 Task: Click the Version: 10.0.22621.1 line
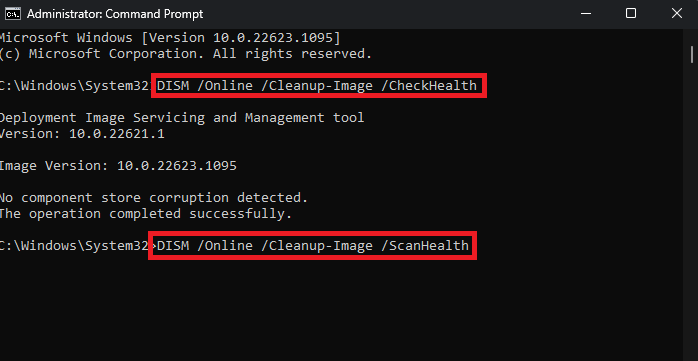pyautogui.click(x=82, y=134)
